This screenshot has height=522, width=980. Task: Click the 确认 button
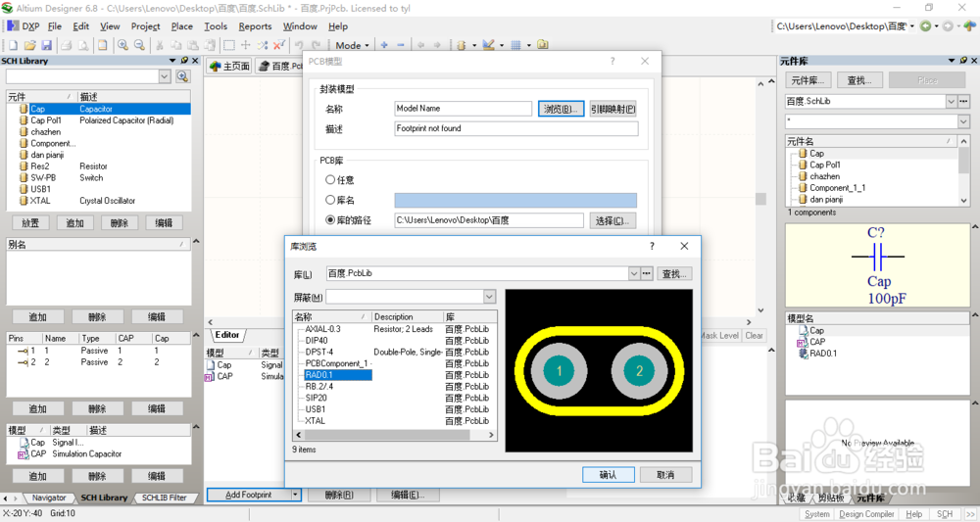point(609,475)
